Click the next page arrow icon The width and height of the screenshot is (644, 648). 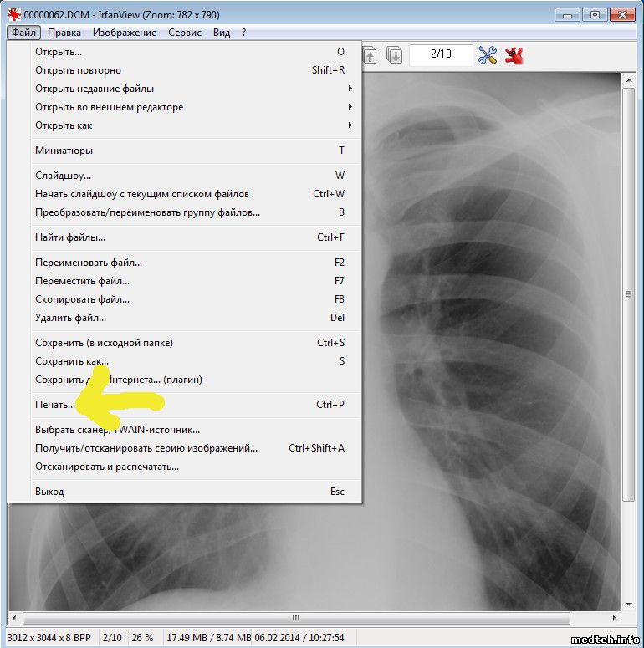tap(395, 55)
